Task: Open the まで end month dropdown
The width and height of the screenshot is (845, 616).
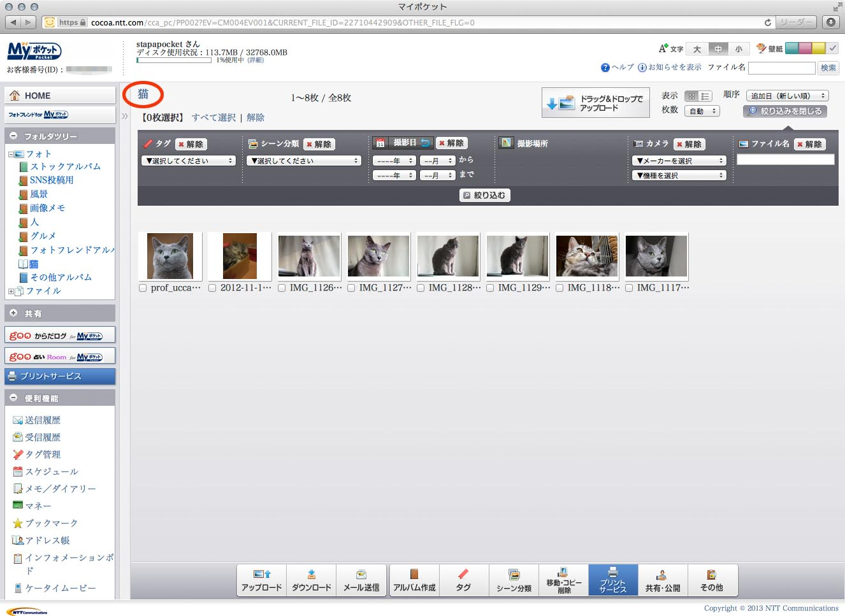Action: tap(438, 176)
